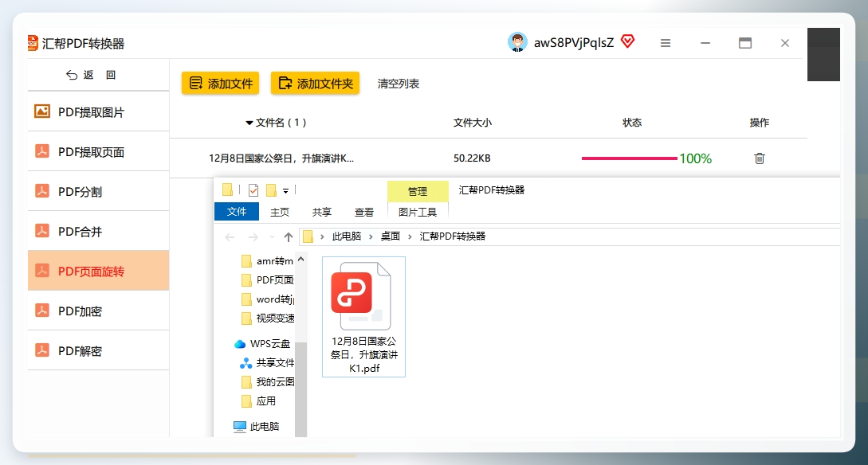
Task: Click the navigation pane scroll-up arrow
Action: (301, 259)
